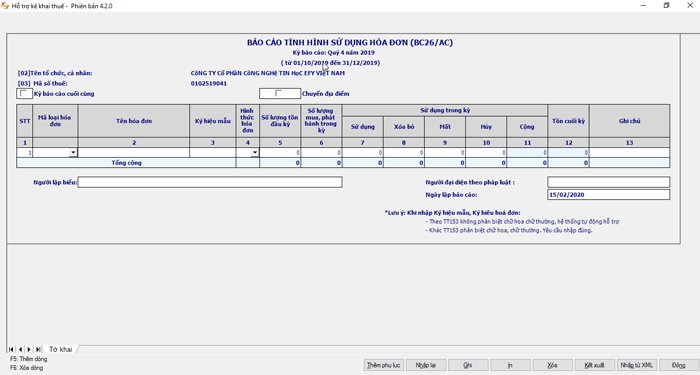This screenshot has height=375, width=700.
Task: Click the F6: Xóa dòng hint text
Action: [x=26, y=368]
